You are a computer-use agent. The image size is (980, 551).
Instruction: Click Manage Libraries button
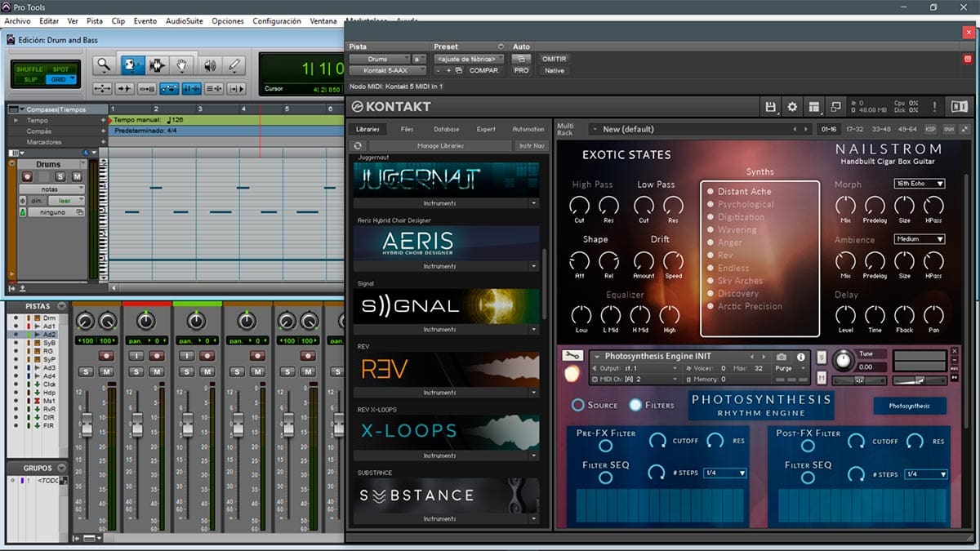point(440,145)
